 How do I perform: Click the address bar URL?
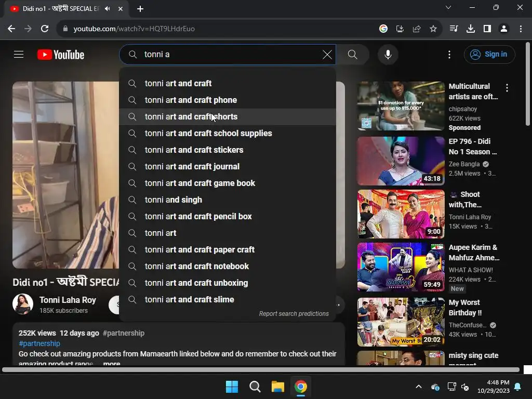click(134, 29)
